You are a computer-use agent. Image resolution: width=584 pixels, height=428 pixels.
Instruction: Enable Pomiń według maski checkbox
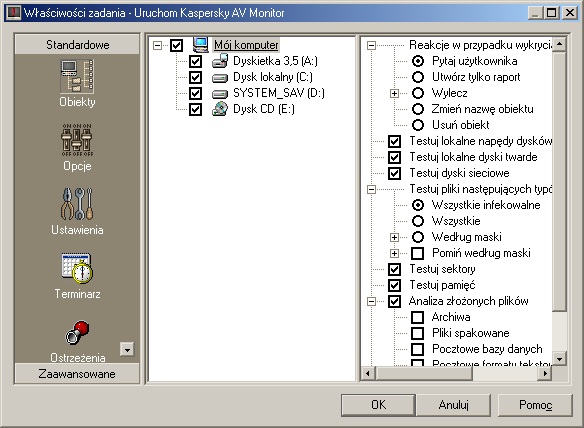[418, 253]
